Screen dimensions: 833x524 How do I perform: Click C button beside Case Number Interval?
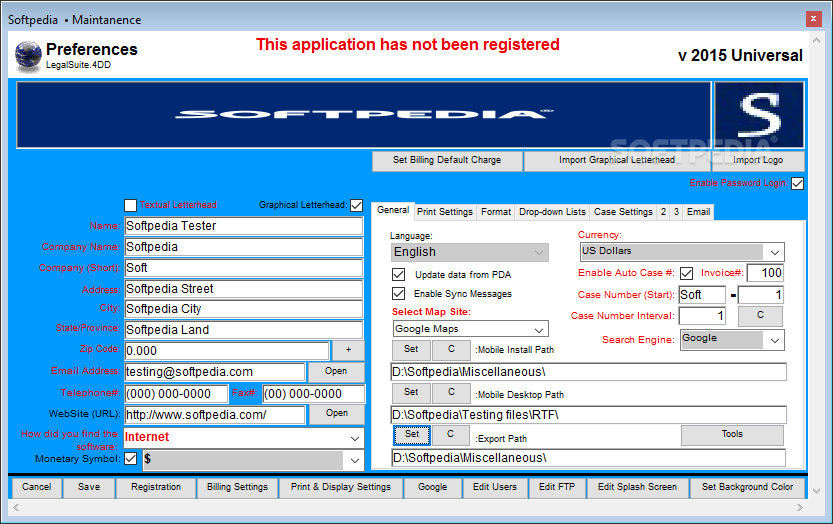point(760,316)
